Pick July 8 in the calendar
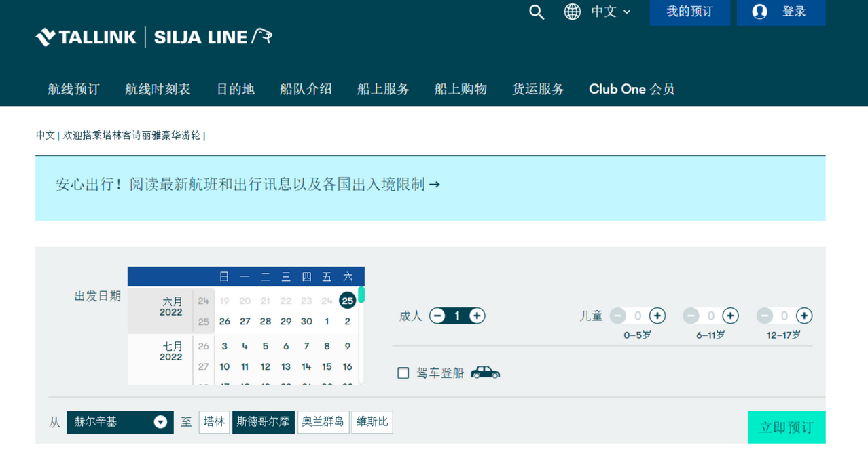This screenshot has height=456, width=868. pyautogui.click(x=327, y=346)
